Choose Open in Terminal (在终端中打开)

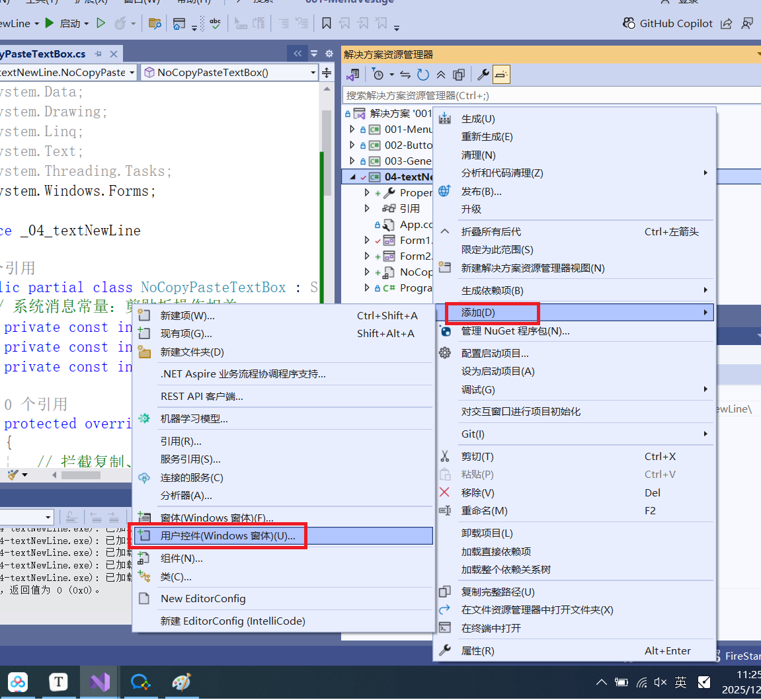tap(575, 628)
